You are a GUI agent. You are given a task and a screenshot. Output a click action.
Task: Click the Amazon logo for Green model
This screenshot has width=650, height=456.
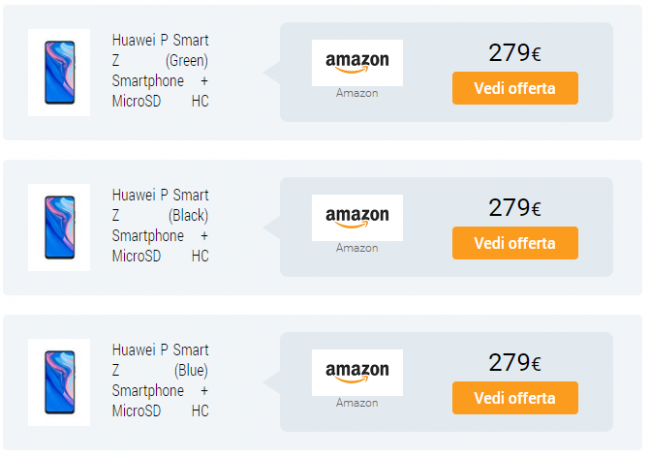click(x=357, y=62)
